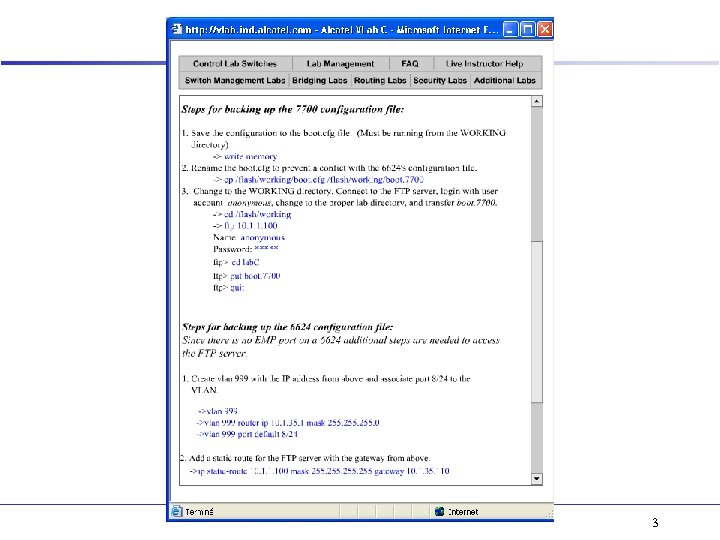This screenshot has height=540, width=720.
Task: Click the scrollbar up arrow
Action: click(x=537, y=101)
